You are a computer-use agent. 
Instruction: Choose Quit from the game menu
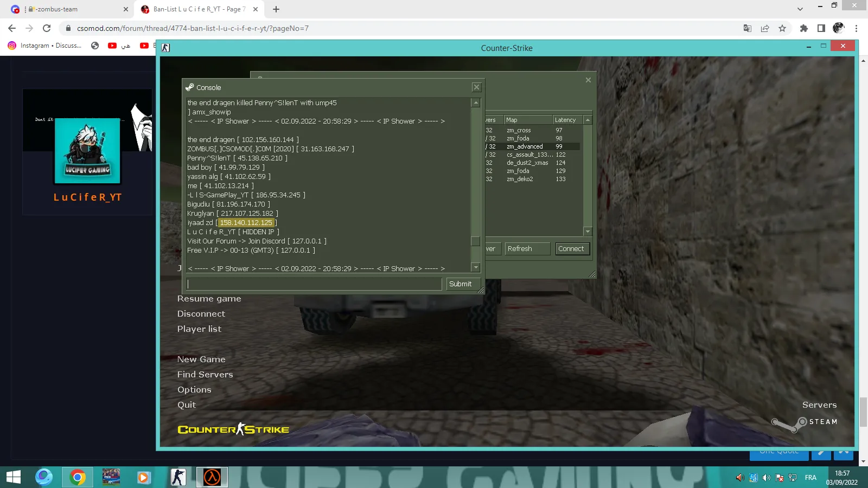click(187, 405)
